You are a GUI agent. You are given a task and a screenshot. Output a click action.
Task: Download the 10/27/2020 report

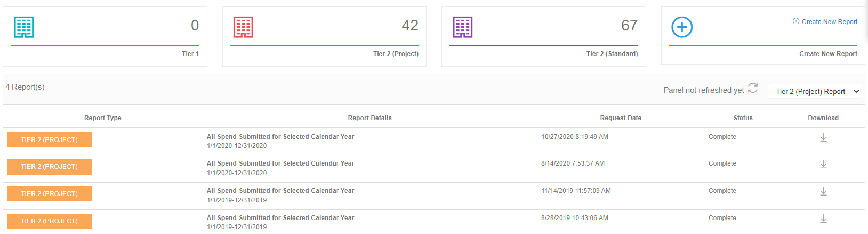pos(823,138)
